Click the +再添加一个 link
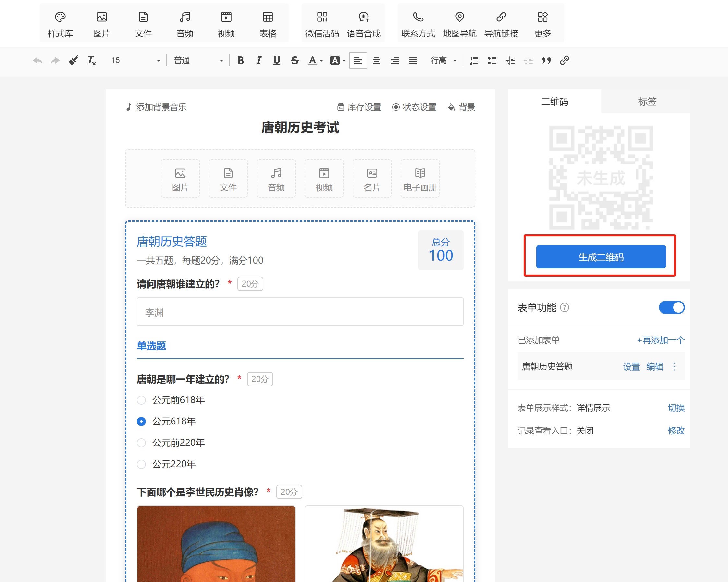This screenshot has height=582, width=728. (661, 340)
